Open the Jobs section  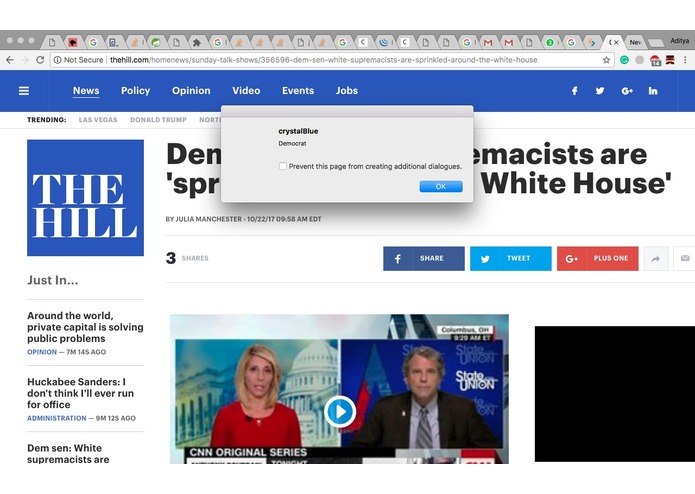(x=347, y=91)
